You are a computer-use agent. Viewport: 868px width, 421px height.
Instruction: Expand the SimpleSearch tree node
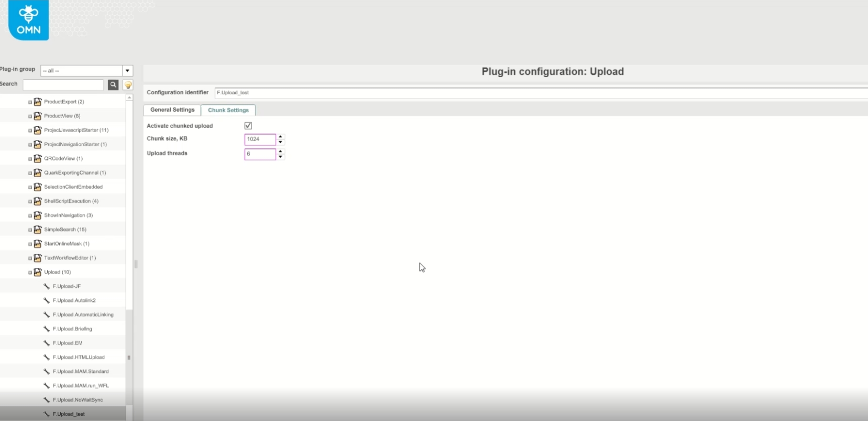(30, 229)
